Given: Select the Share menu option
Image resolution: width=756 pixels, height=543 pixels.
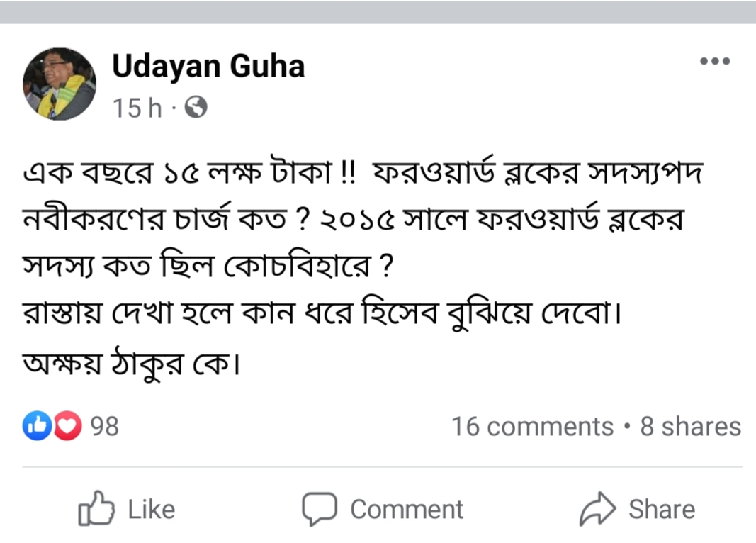Looking at the screenshot, I should coord(638,508).
